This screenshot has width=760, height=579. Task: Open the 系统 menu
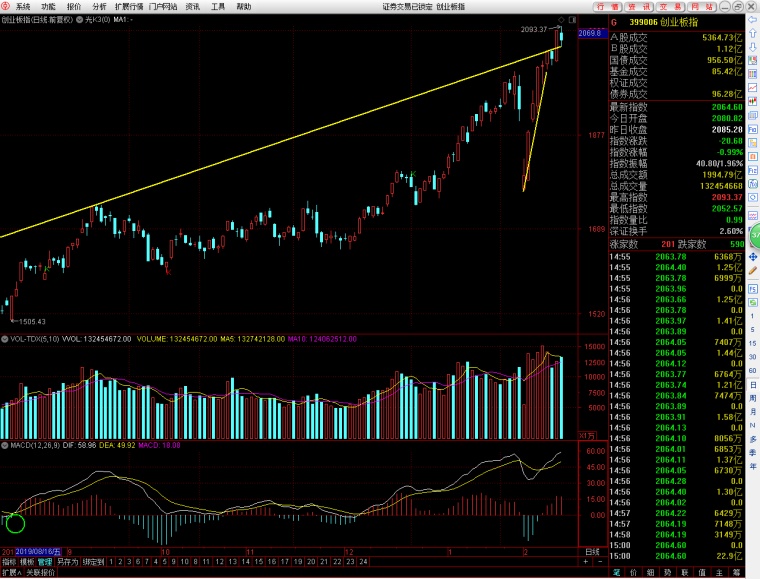[23, 6]
